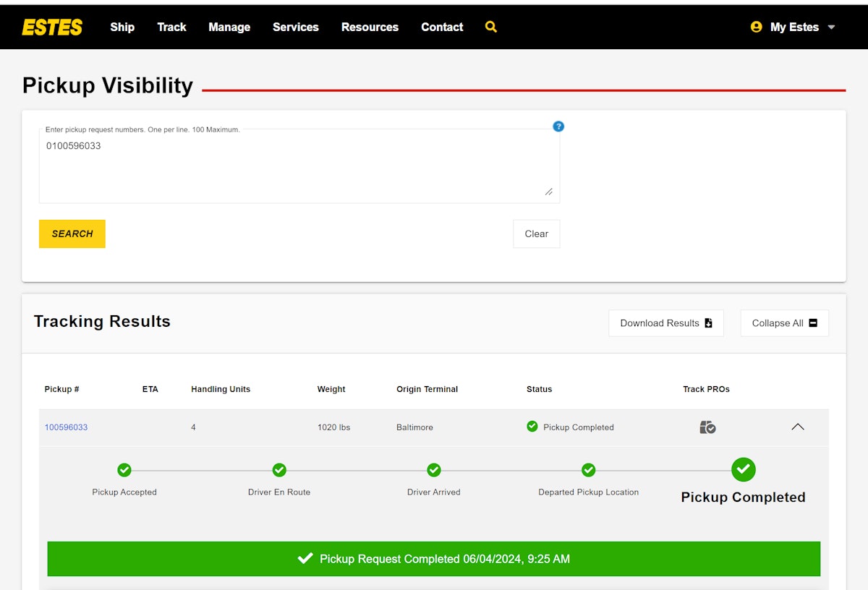Open the Ship menu

point(122,27)
